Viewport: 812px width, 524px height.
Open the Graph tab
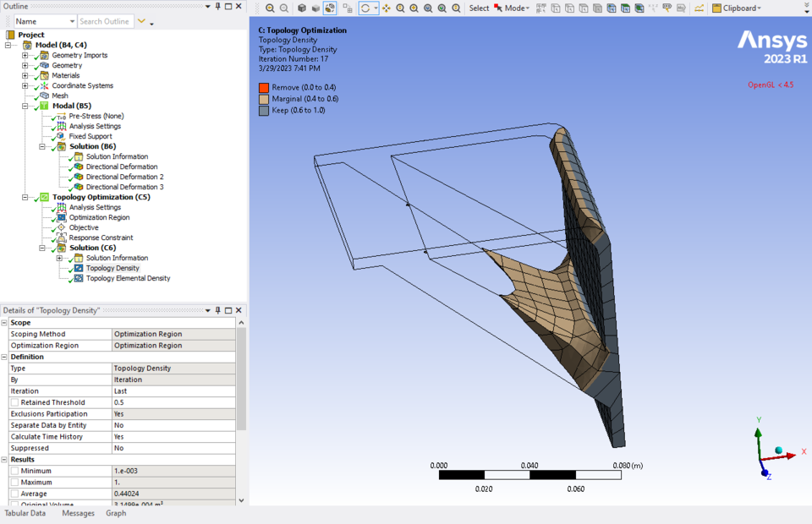click(116, 513)
